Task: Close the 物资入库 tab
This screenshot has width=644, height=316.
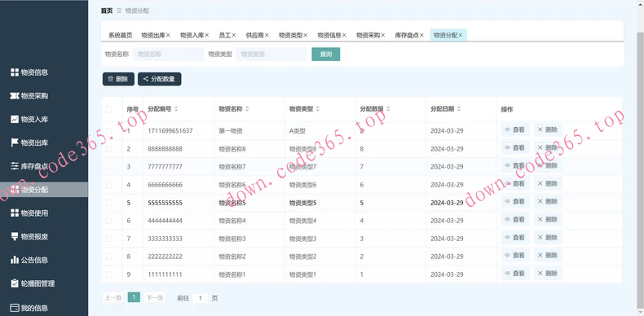Action: point(206,35)
